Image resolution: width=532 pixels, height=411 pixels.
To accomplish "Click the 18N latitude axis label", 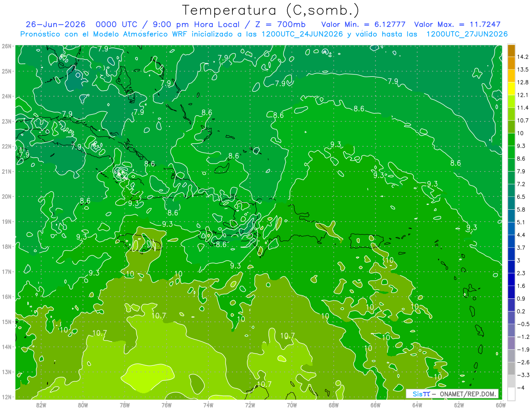I will 6,247.
